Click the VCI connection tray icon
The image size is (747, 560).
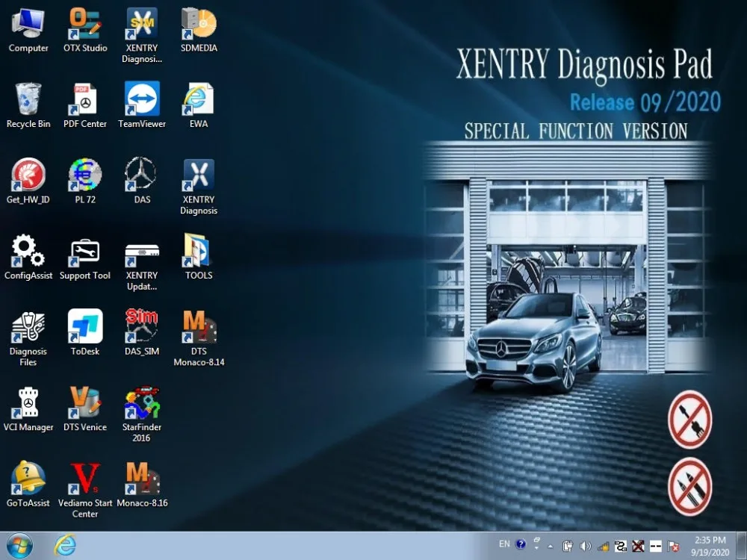tap(620, 547)
